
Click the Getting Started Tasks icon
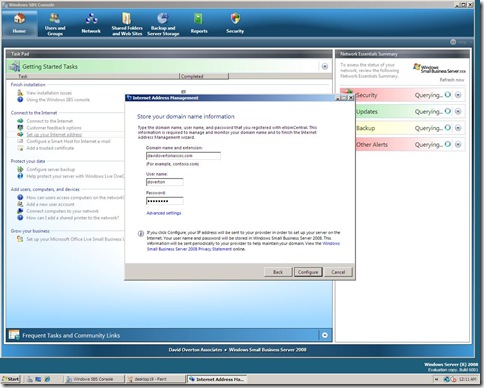tap(14, 66)
